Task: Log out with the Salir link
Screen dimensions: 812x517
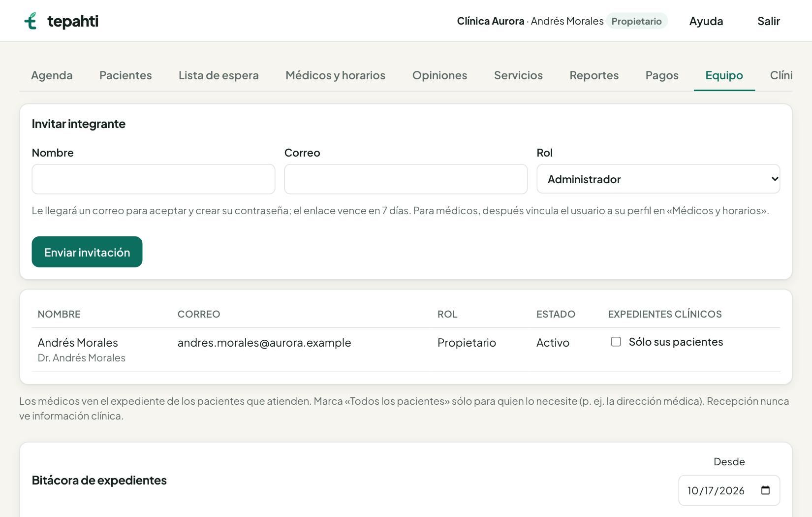Action: (768, 21)
